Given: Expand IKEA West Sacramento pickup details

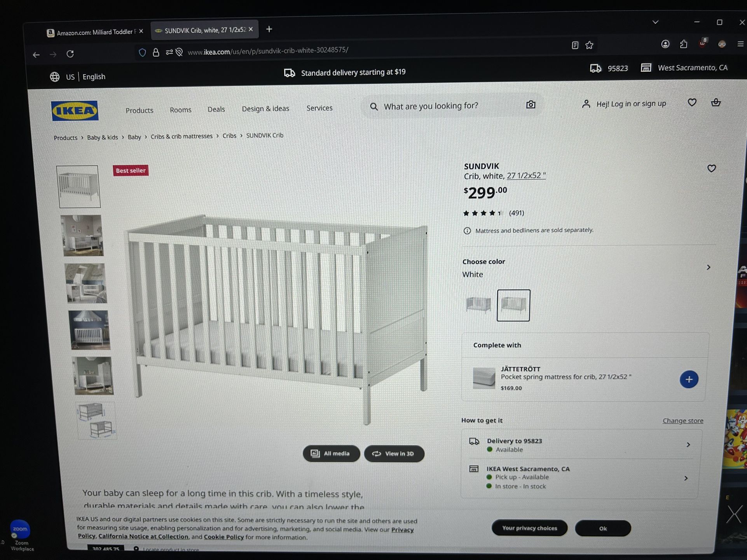Looking at the screenshot, I should (581, 478).
